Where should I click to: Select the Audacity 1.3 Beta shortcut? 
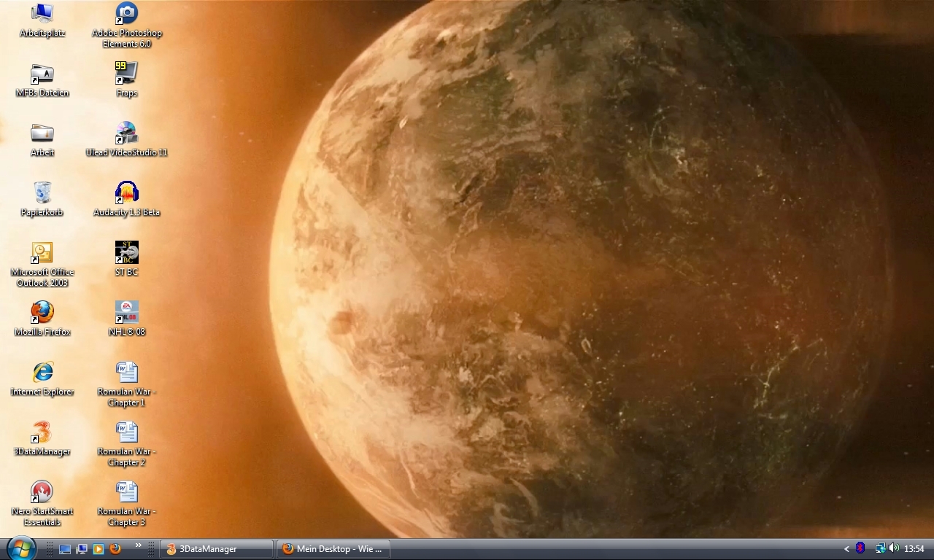(126, 193)
